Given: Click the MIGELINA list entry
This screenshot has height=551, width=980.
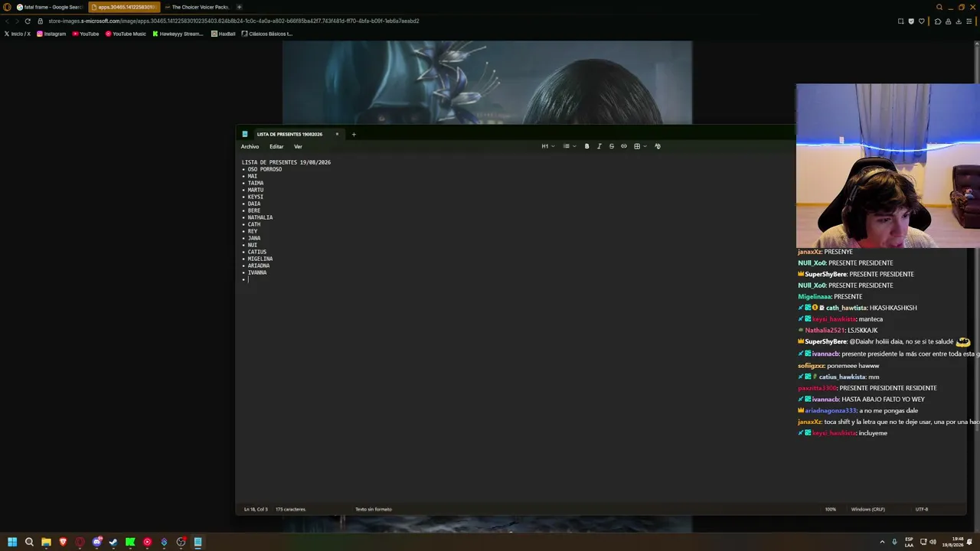Looking at the screenshot, I should [x=260, y=259].
